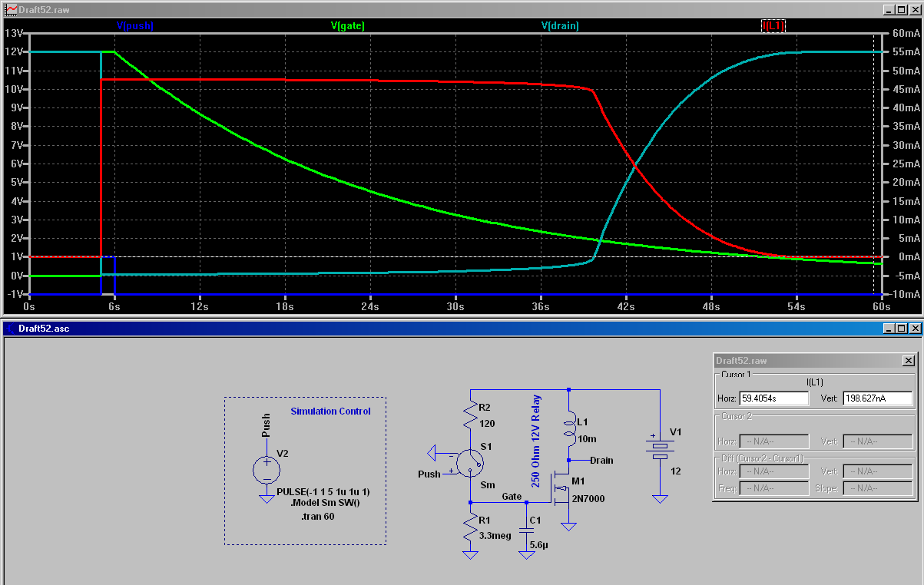Viewport: 924px width, 585px height.
Task: Click the R2 resistor symbol
Action: click(x=470, y=415)
